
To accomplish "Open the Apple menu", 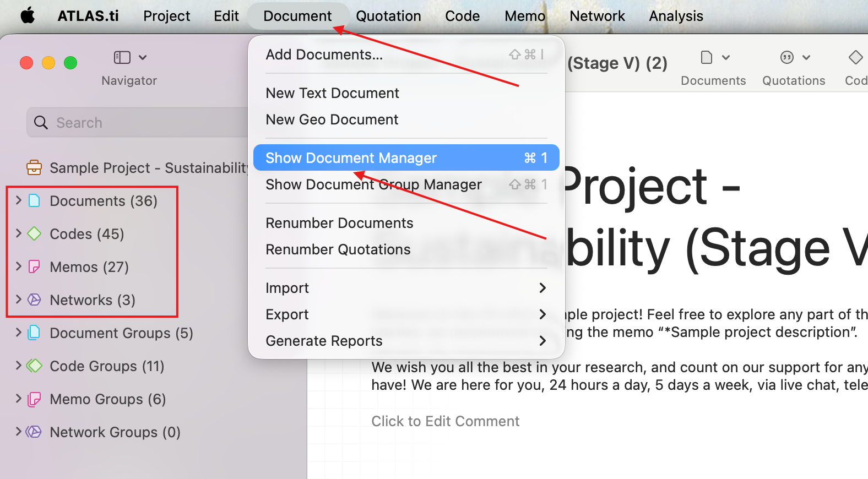I will pos(28,15).
